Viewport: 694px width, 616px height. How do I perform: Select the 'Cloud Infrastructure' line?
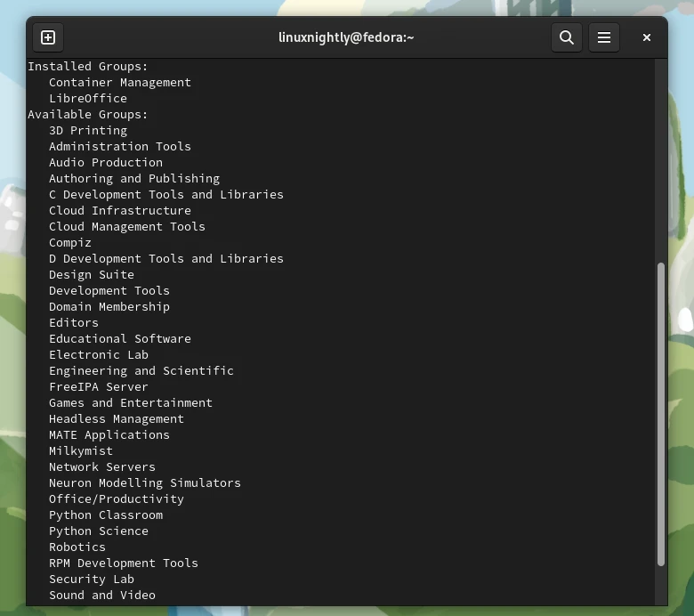click(x=120, y=210)
